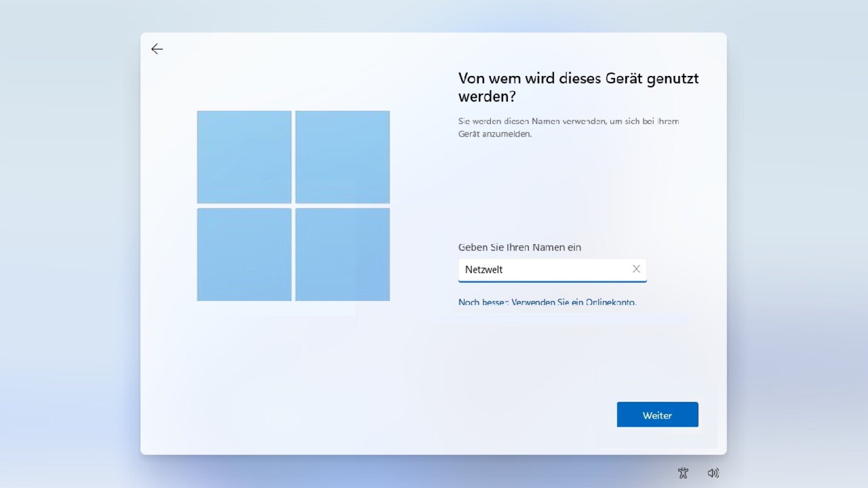Click the 'Noch besser' part of the link
This screenshot has height=488, width=868.
point(482,302)
